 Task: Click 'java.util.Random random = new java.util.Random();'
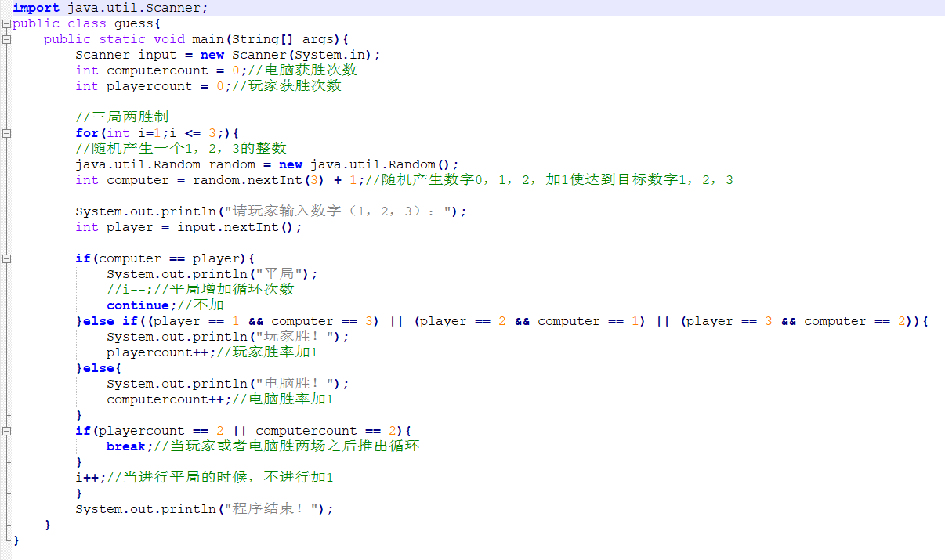[x=267, y=164]
